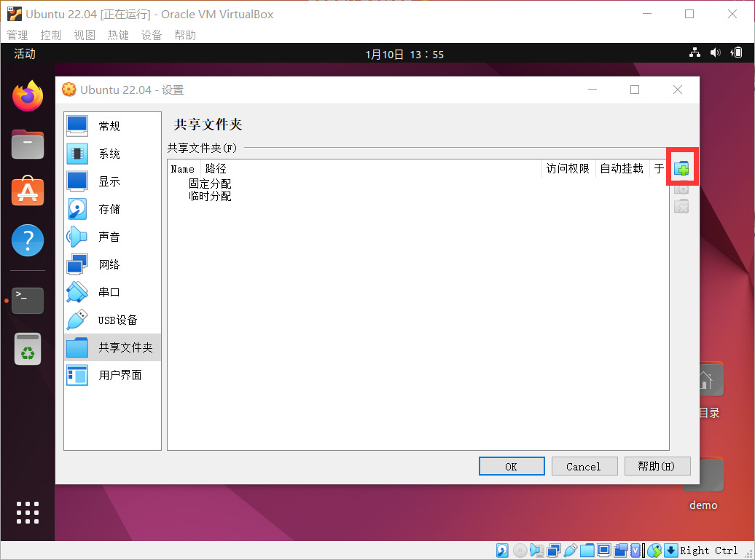Select the 共享文件夹 settings category icon
Screen dimensions: 755x560
click(77, 347)
